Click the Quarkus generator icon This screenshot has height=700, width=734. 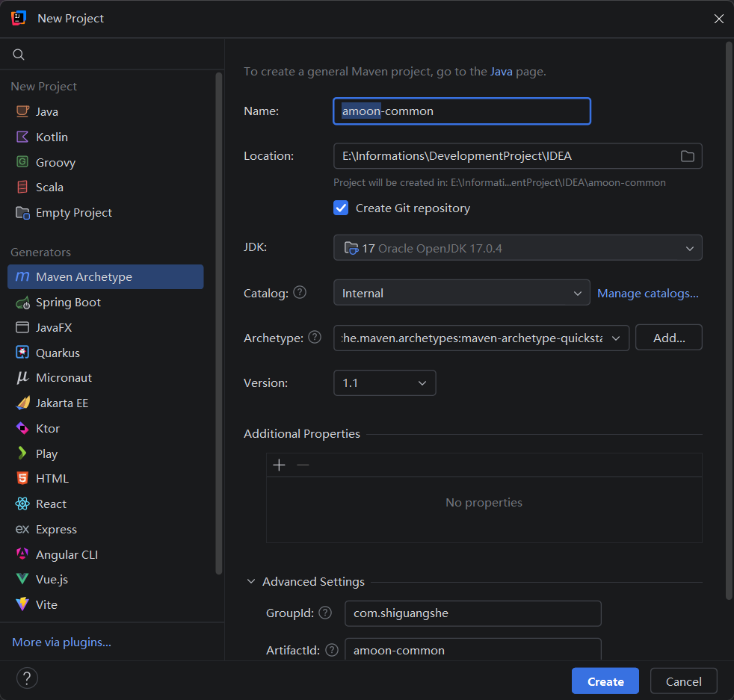click(x=22, y=353)
